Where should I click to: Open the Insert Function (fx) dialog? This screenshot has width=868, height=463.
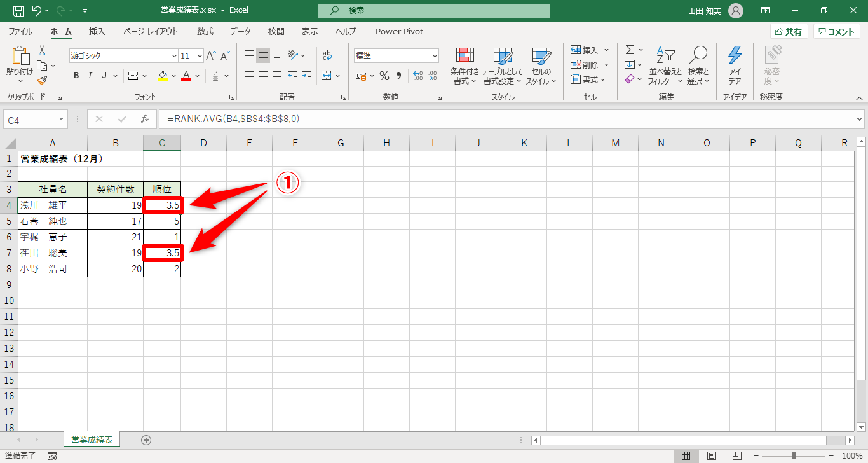click(145, 119)
